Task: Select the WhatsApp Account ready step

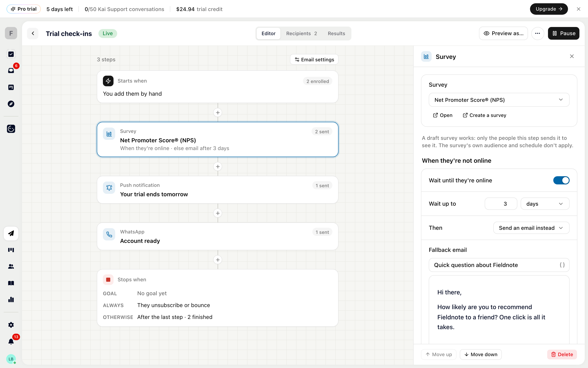Action: 217,236
